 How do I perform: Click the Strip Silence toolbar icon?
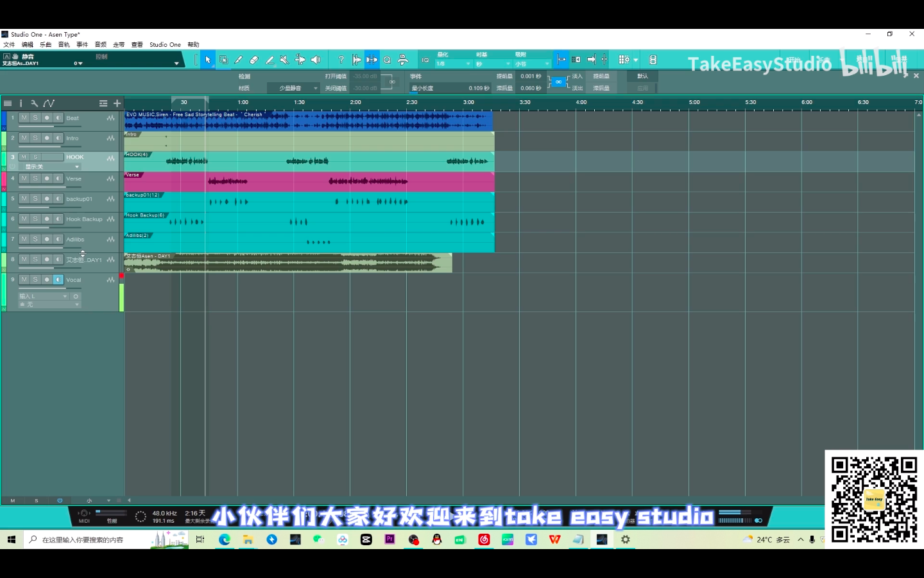372,60
